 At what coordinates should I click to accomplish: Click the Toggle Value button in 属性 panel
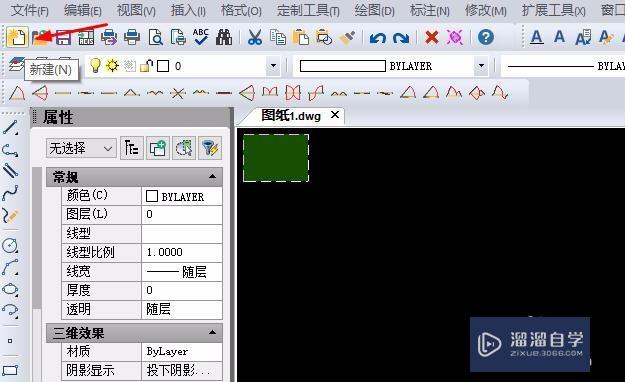[x=132, y=148]
